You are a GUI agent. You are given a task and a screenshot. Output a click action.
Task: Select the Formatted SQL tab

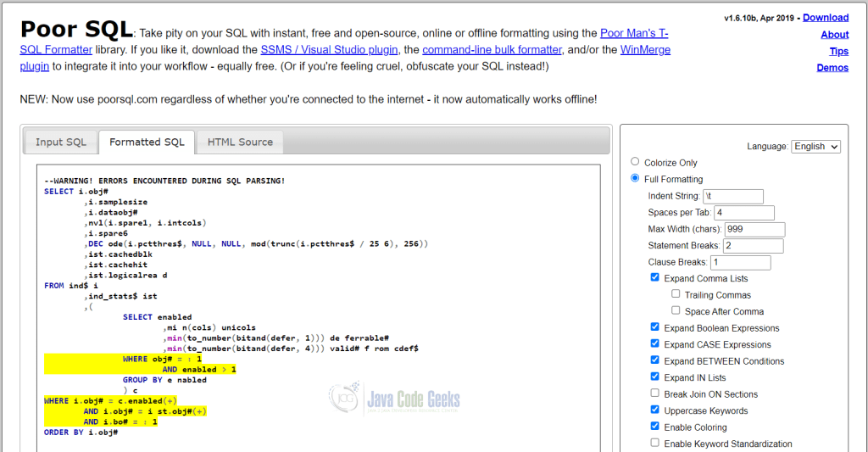coord(147,142)
